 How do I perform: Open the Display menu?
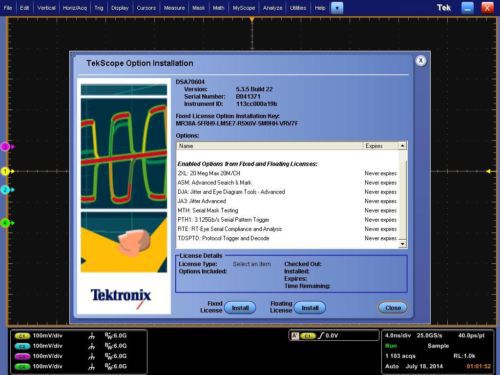pos(120,8)
